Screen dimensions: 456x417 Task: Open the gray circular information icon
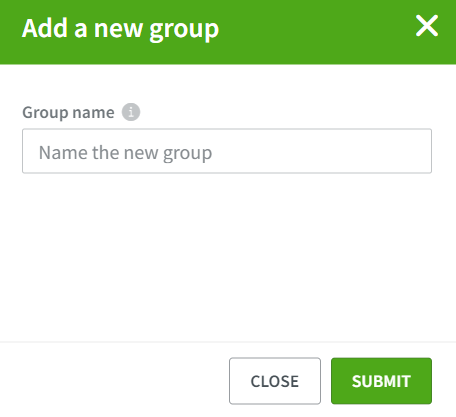point(131,112)
